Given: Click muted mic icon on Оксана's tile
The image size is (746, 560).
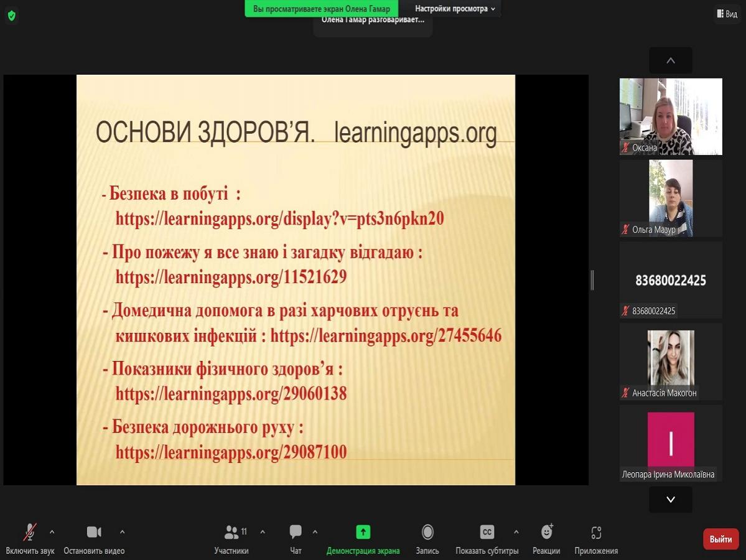Looking at the screenshot, I should coord(625,148).
